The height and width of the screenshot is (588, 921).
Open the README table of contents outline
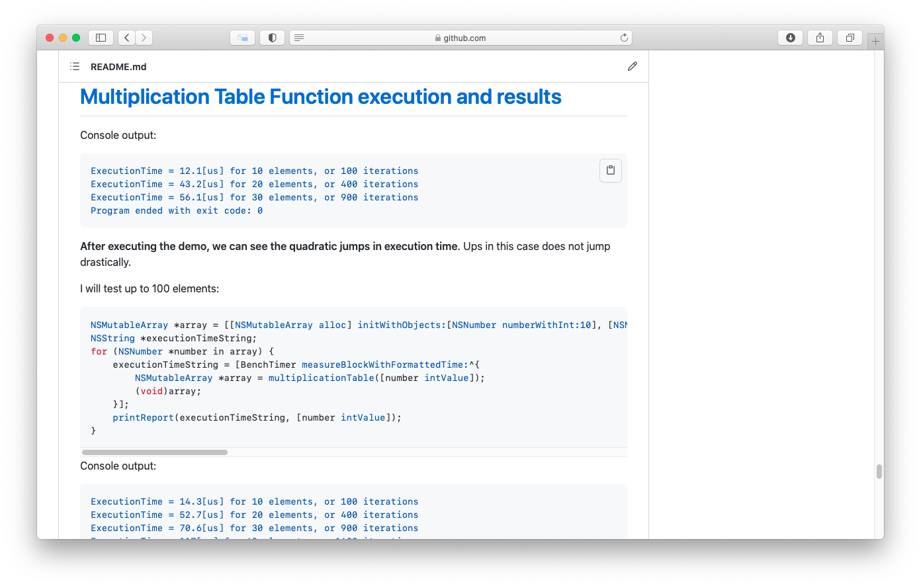click(75, 66)
